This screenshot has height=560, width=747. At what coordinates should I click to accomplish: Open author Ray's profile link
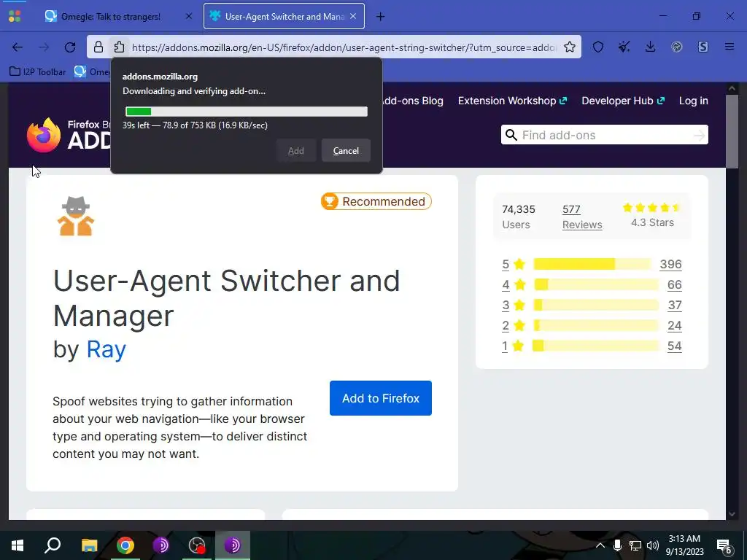pyautogui.click(x=107, y=349)
